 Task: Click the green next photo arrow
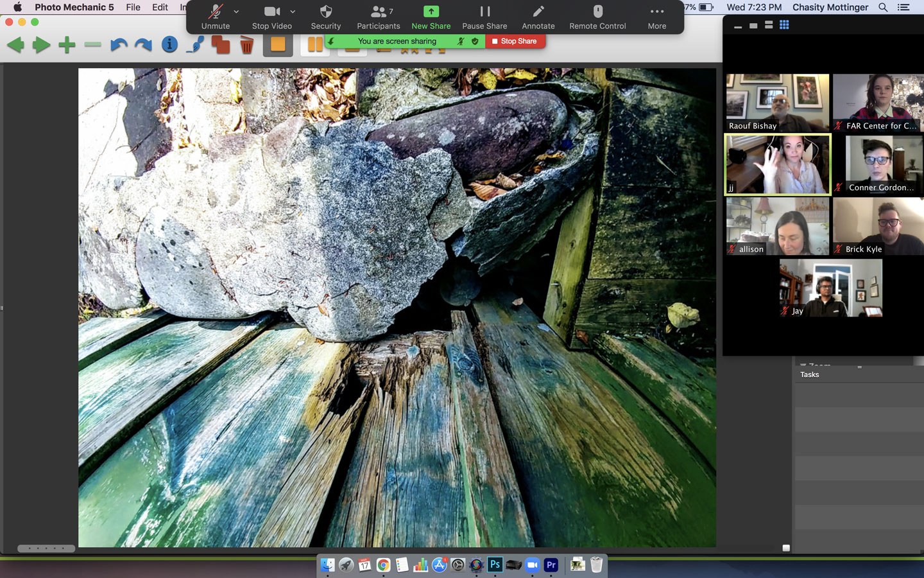(41, 45)
